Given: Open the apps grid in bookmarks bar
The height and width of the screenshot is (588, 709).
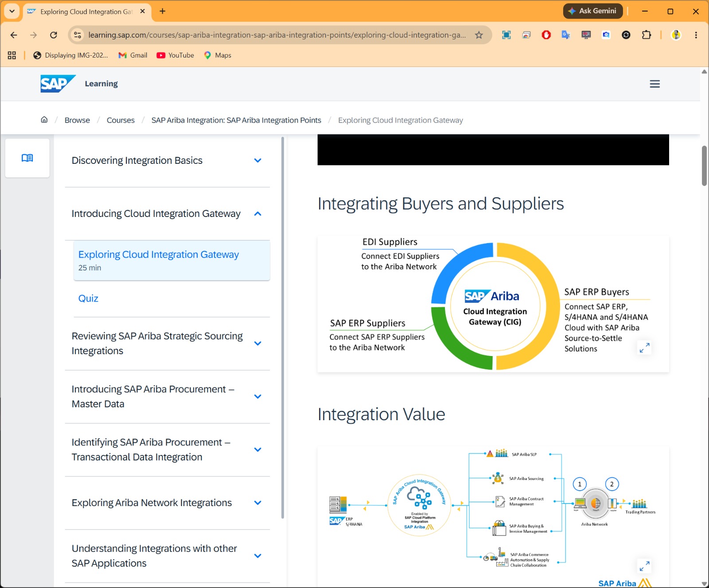Looking at the screenshot, I should (12, 55).
